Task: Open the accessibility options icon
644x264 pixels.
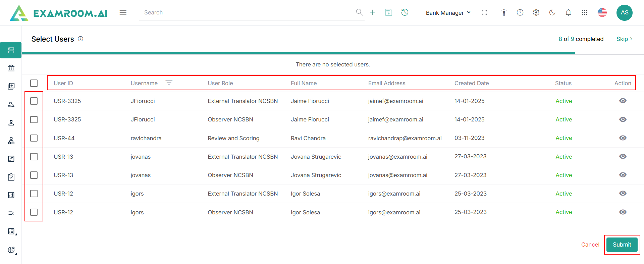Action: (x=504, y=12)
